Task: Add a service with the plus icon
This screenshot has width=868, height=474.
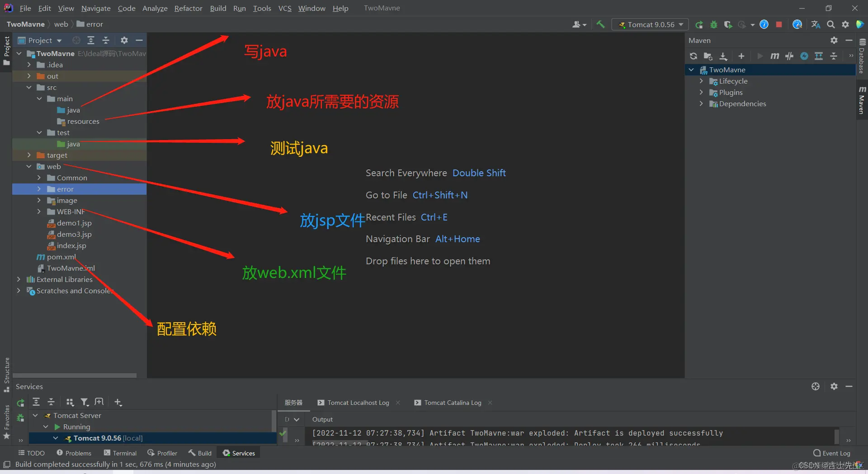Action: [118, 402]
